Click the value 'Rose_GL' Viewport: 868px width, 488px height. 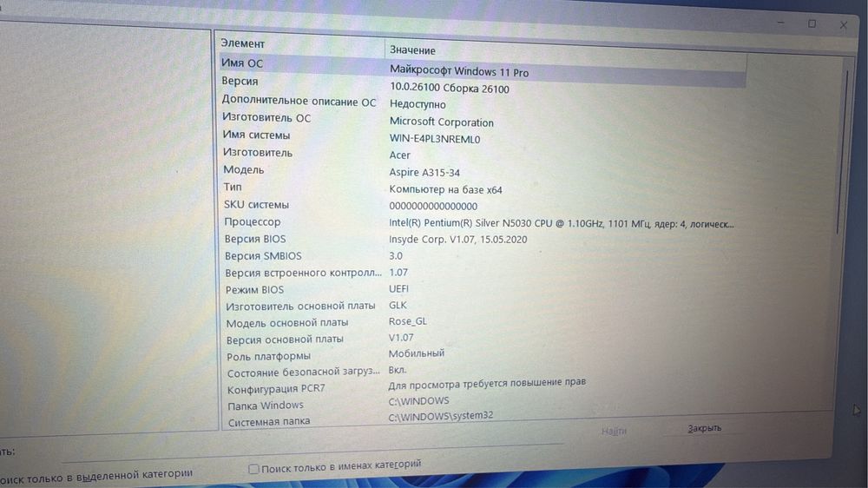408,321
